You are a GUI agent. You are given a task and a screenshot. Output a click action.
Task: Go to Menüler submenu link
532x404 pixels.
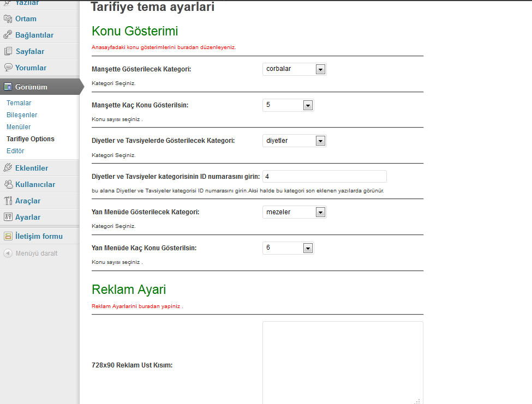[x=19, y=126]
